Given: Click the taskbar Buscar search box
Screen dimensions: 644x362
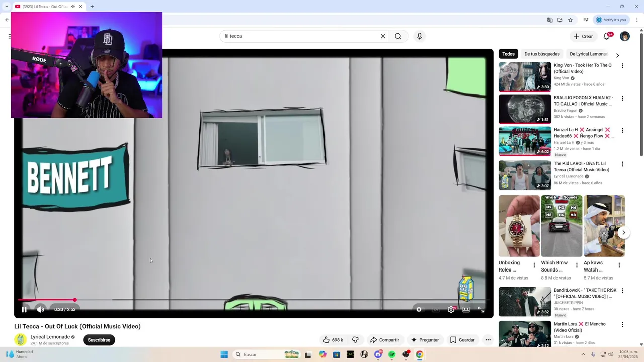Looking at the screenshot, I should coord(267,355).
